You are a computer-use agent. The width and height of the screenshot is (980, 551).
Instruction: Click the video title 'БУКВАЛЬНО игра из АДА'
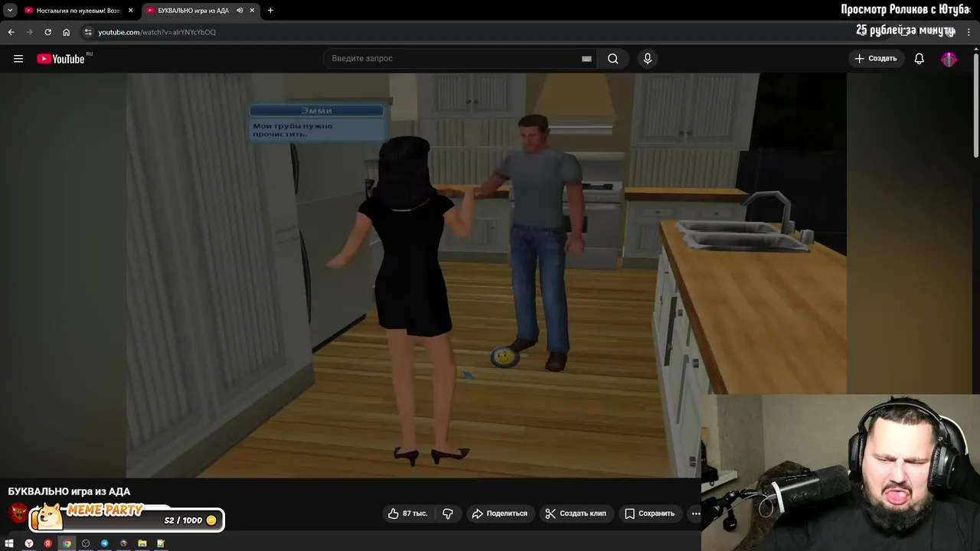(69, 491)
